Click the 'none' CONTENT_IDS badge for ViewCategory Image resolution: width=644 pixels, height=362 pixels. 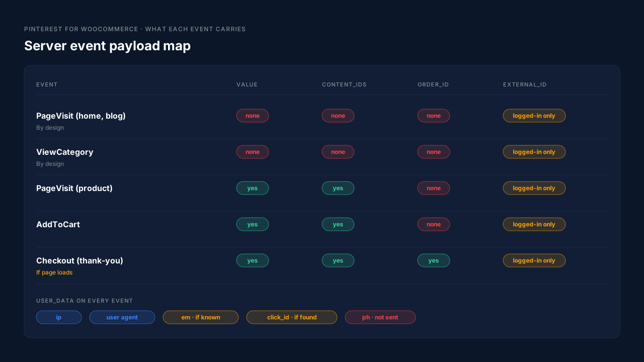[338, 152]
